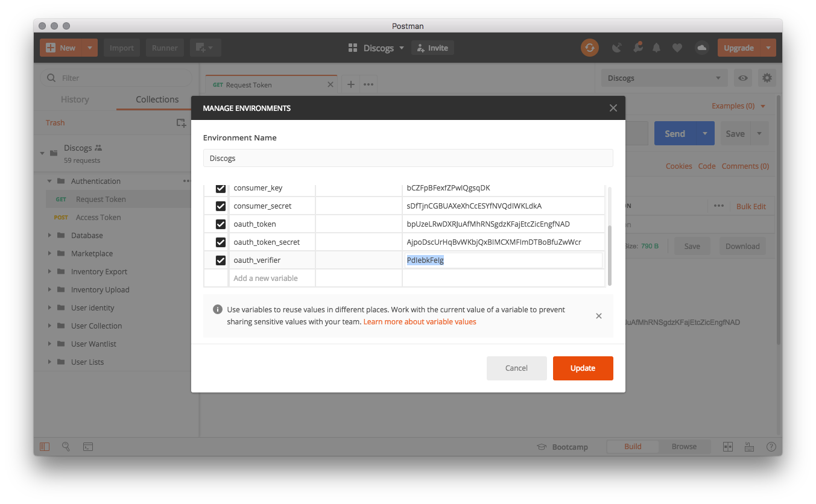This screenshot has height=504, width=816.
Task: Close the Manage Environments dialog
Action: 613,108
